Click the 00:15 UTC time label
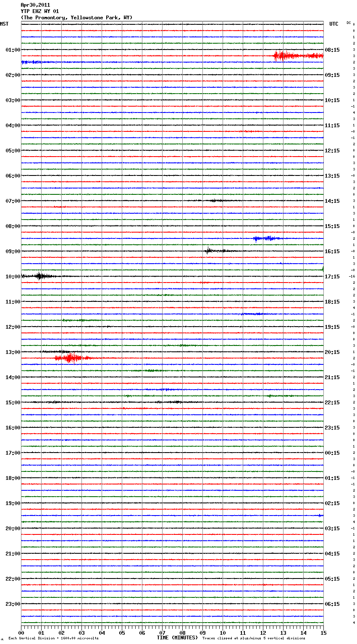 (x=332, y=453)
